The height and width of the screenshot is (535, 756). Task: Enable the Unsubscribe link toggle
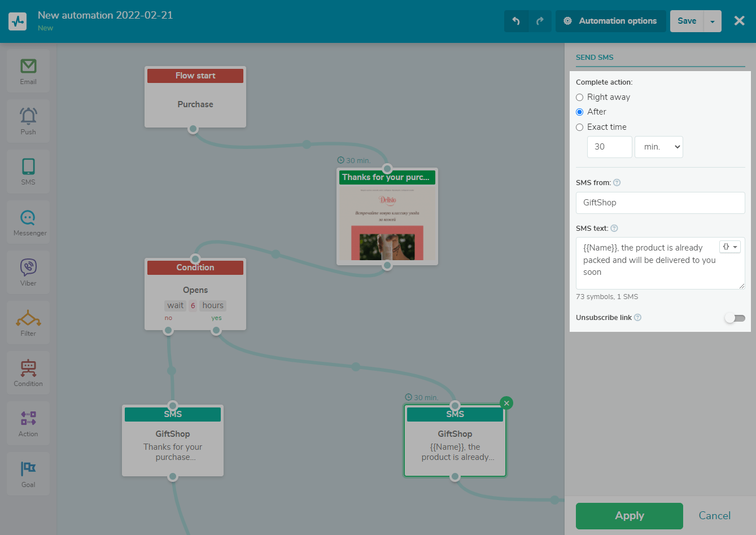735,318
